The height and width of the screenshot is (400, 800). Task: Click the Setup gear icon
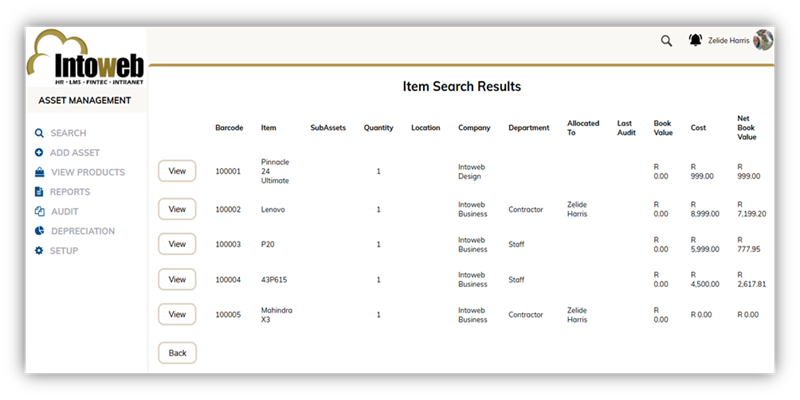[x=39, y=251]
